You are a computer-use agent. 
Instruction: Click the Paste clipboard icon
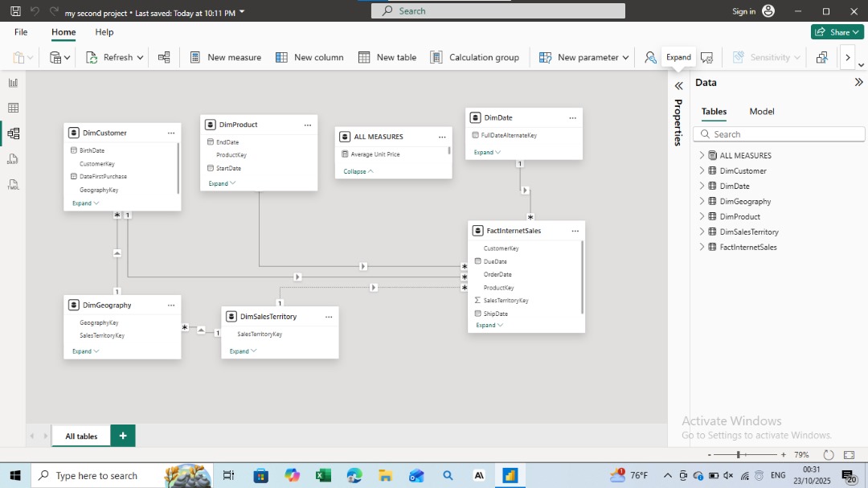click(x=18, y=57)
